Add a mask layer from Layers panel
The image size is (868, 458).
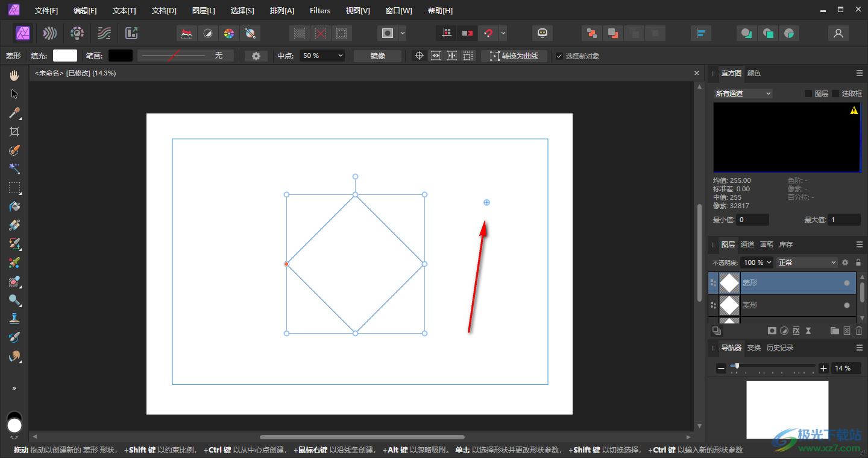(x=772, y=331)
